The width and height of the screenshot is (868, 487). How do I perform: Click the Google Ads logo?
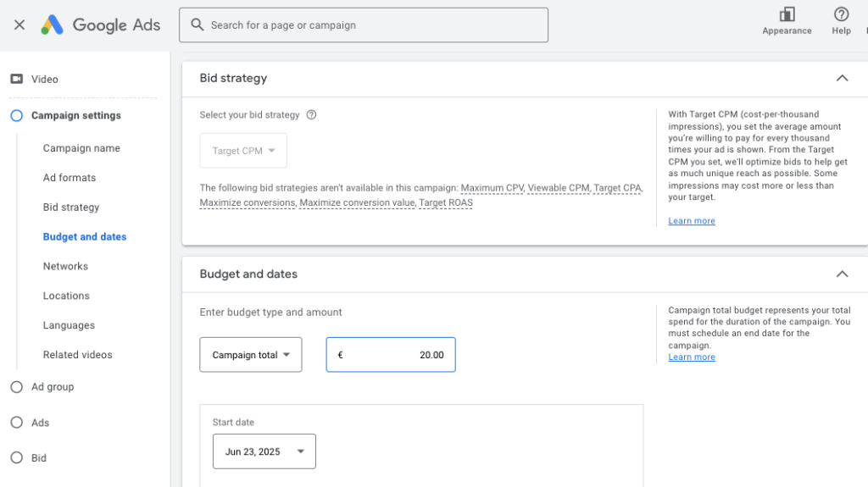click(53, 25)
